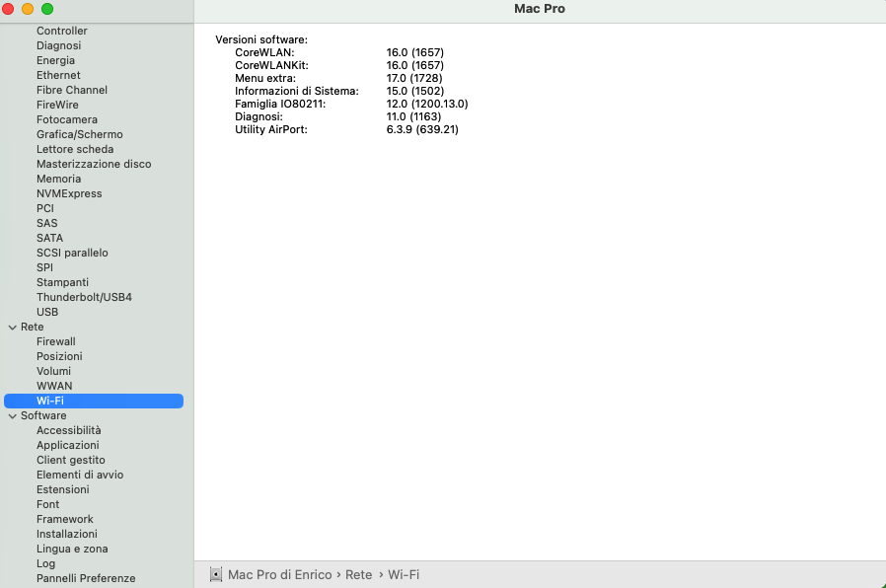This screenshot has width=886, height=588.
Task: Open Client gestito entry
Action: (x=71, y=460)
